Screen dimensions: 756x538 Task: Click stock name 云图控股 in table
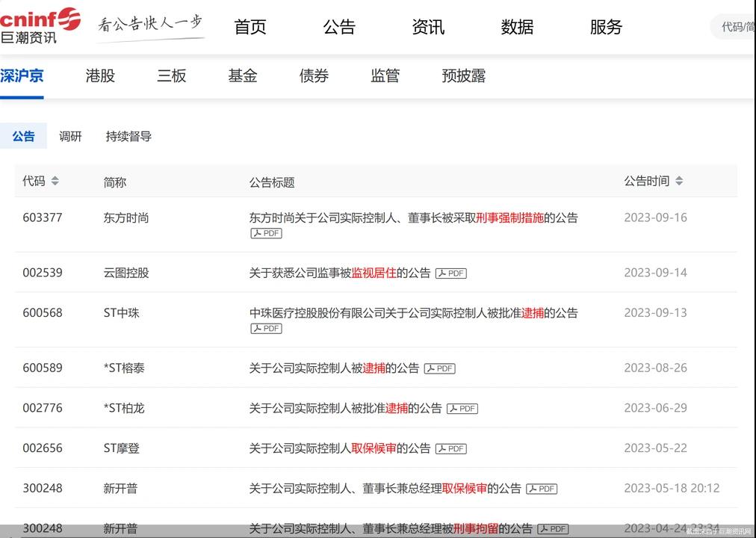[x=126, y=273]
